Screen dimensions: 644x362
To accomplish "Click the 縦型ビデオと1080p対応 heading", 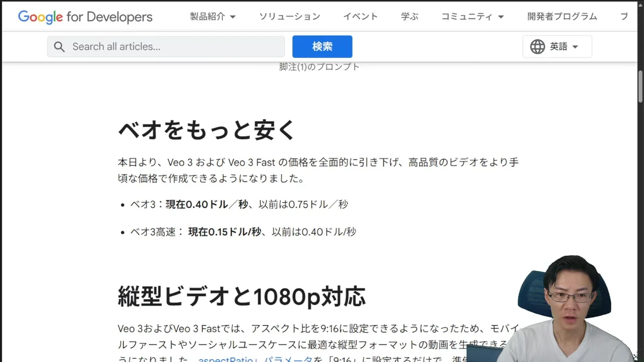I will coord(241,296).
